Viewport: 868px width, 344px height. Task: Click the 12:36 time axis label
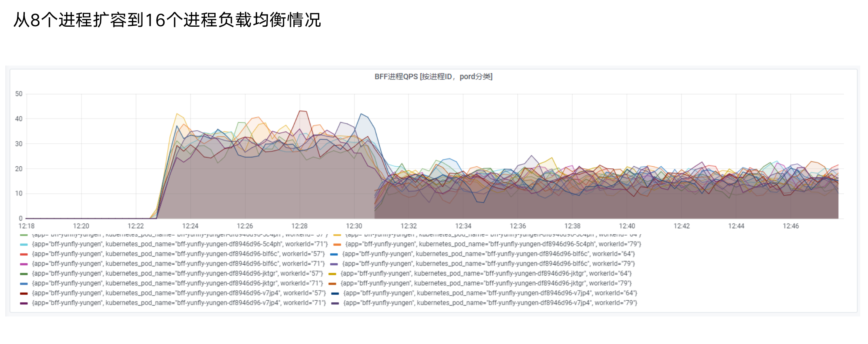coord(518,226)
